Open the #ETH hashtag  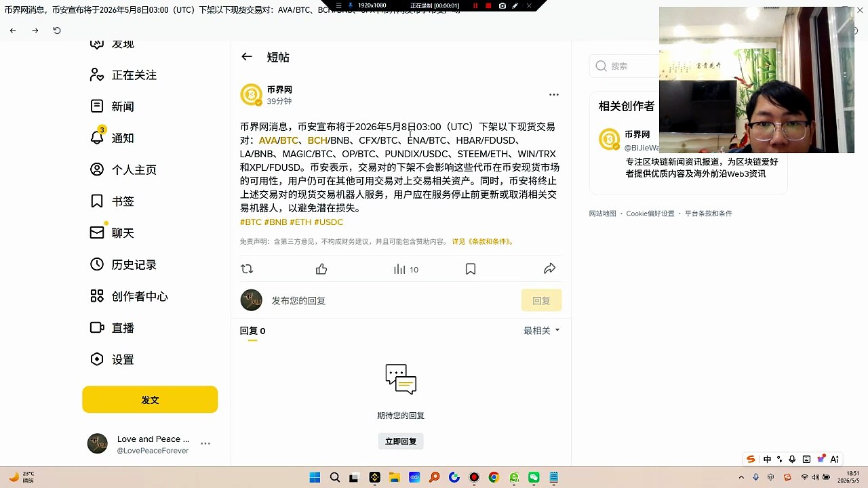(300, 222)
